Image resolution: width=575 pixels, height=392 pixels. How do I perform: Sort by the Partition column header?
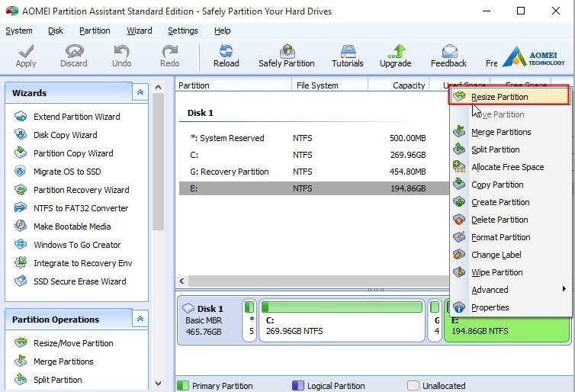click(x=233, y=85)
